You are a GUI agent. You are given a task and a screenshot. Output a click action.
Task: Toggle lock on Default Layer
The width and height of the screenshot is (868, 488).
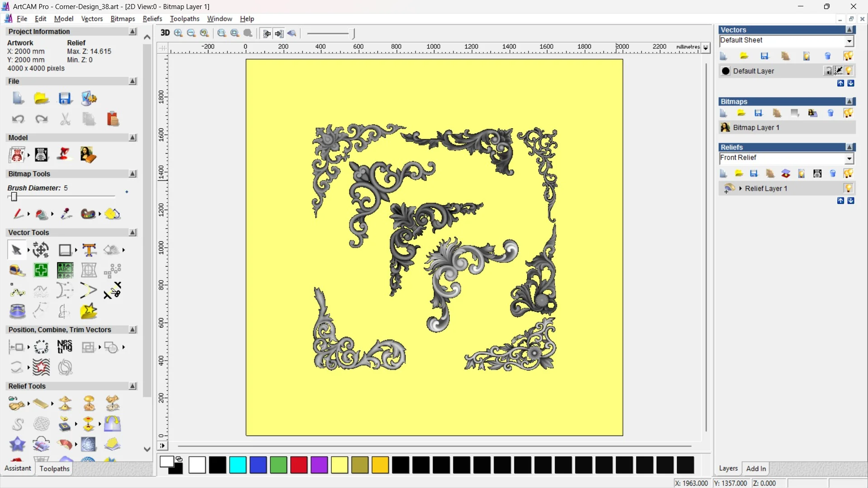click(x=828, y=71)
